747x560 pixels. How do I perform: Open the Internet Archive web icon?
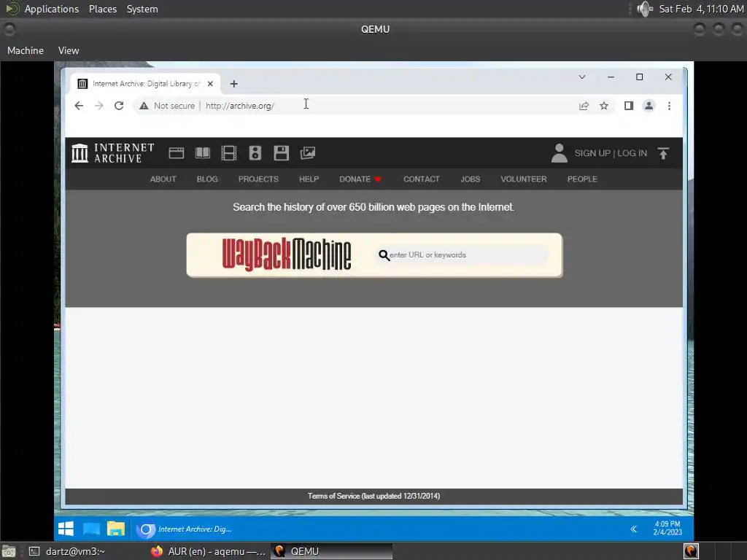point(177,153)
